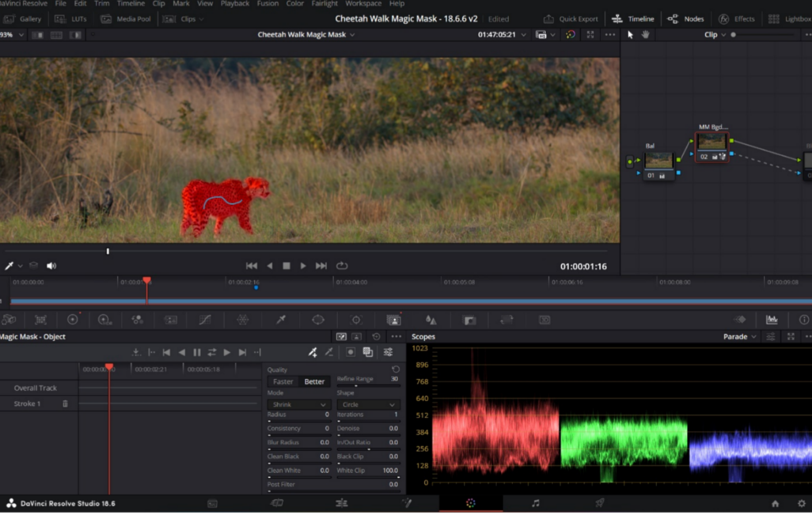This screenshot has width=812, height=513.
Task: Open scopes settings icon next to Parade
Action: click(771, 337)
